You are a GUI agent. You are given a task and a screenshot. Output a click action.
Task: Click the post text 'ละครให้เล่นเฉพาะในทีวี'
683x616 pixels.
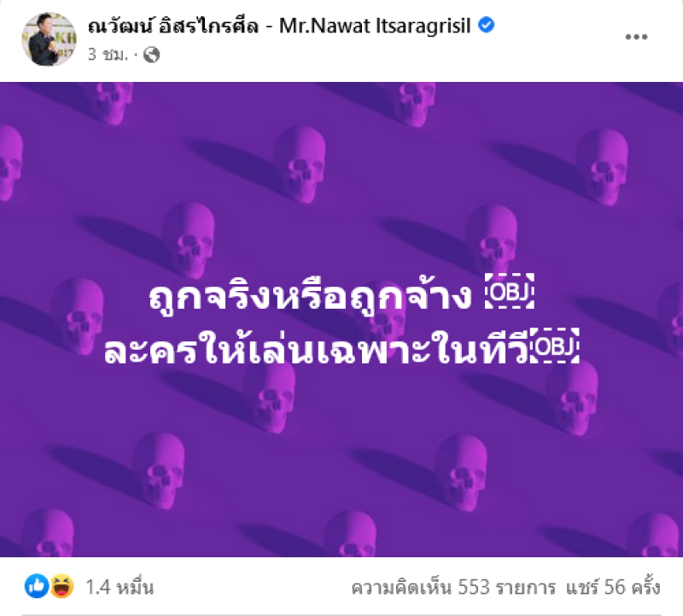316,352
